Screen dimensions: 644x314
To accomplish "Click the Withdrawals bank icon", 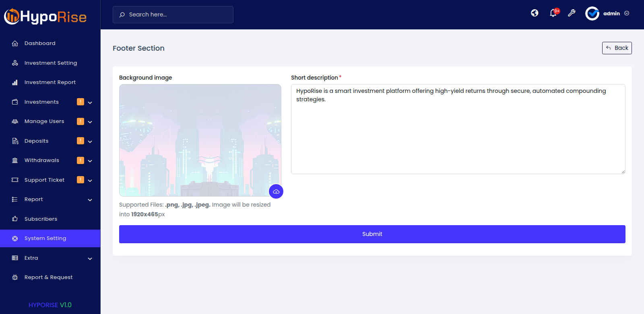I will point(15,160).
